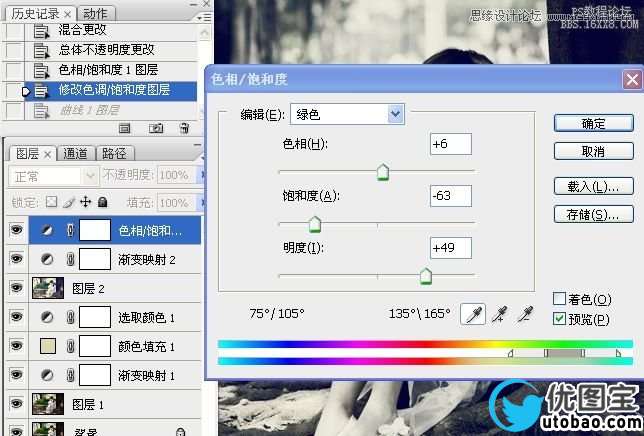
Task: Click layer mask of 选取颜色 1
Action: pos(95,317)
